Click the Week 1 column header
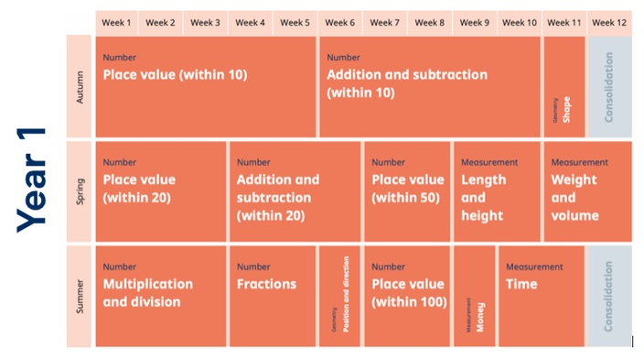Image resolution: width=644 pixels, height=359 pixels. pyautogui.click(x=117, y=23)
